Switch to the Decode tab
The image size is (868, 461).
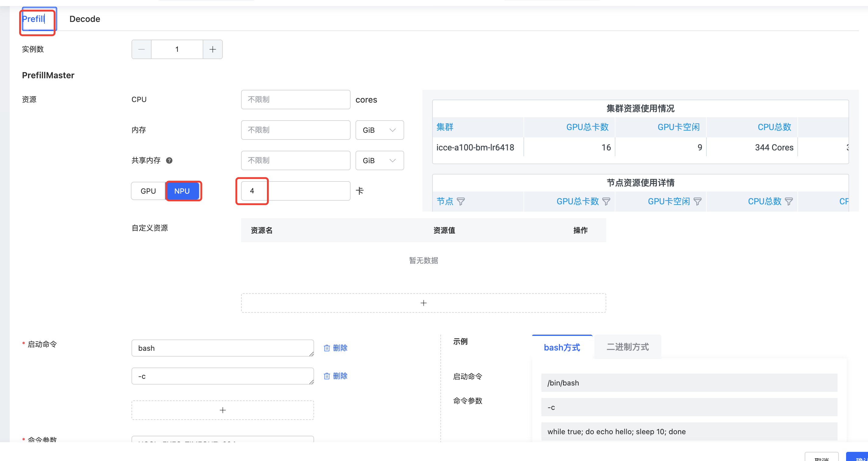coord(85,19)
